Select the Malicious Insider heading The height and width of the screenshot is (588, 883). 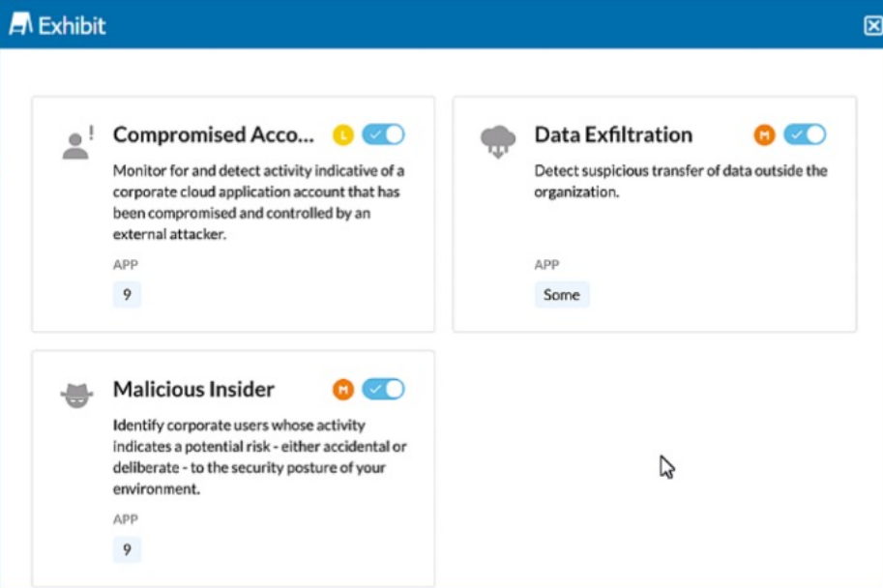click(193, 389)
